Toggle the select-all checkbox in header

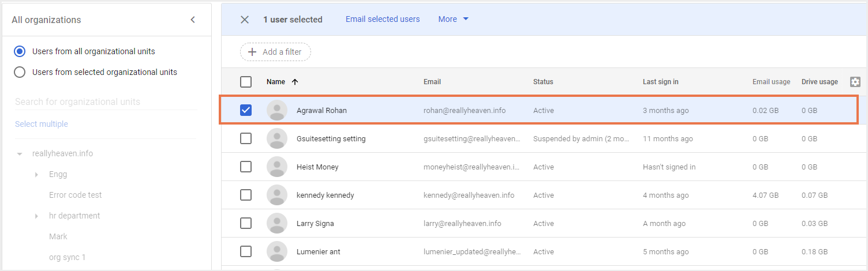pyautogui.click(x=246, y=82)
